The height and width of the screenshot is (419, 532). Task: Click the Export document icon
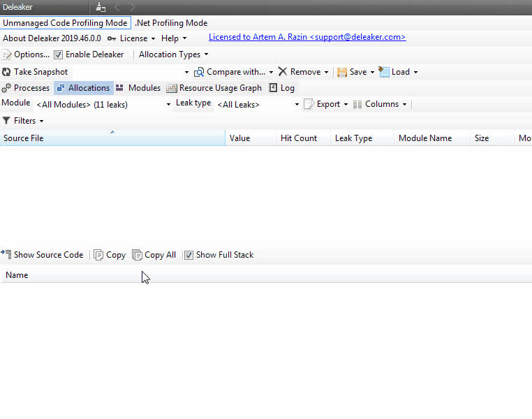pyautogui.click(x=309, y=104)
